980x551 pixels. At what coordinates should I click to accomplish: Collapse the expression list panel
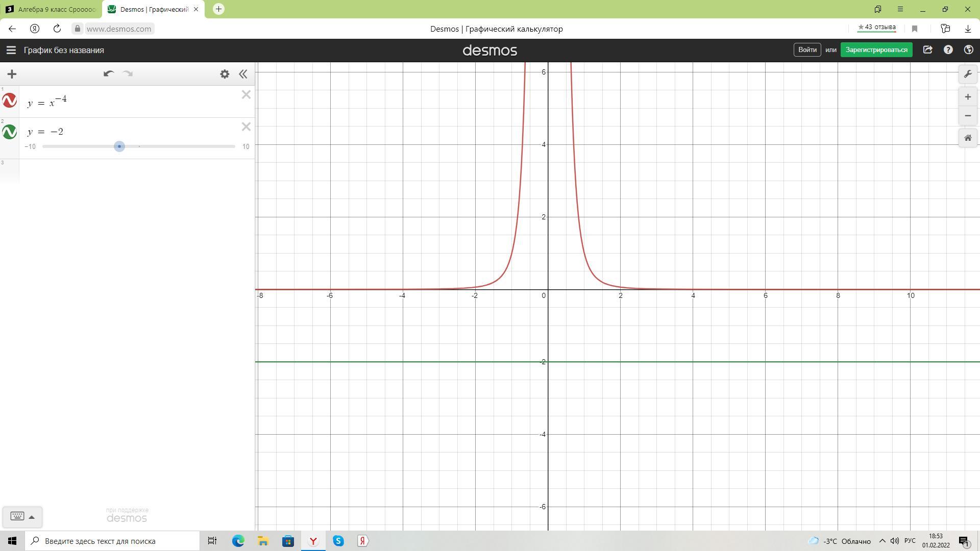pyautogui.click(x=243, y=74)
